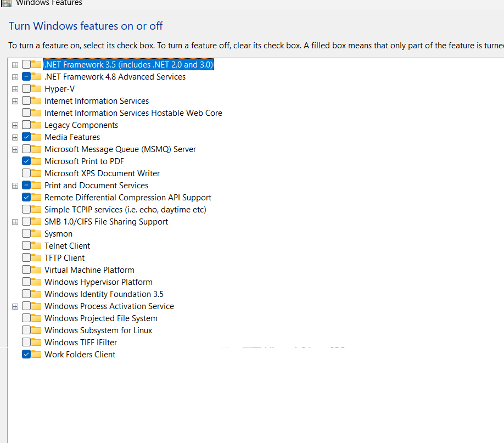
Task: Click folder icon beside Legacy Components
Action: click(x=36, y=125)
